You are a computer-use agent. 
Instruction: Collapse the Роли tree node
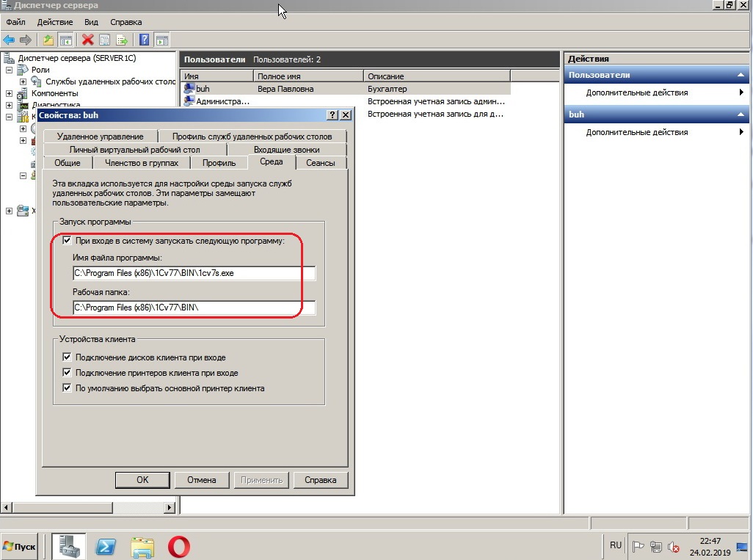10,70
